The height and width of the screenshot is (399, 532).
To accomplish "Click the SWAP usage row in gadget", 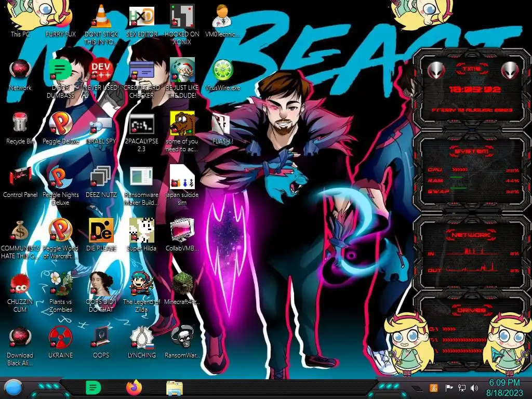I will click(473, 191).
